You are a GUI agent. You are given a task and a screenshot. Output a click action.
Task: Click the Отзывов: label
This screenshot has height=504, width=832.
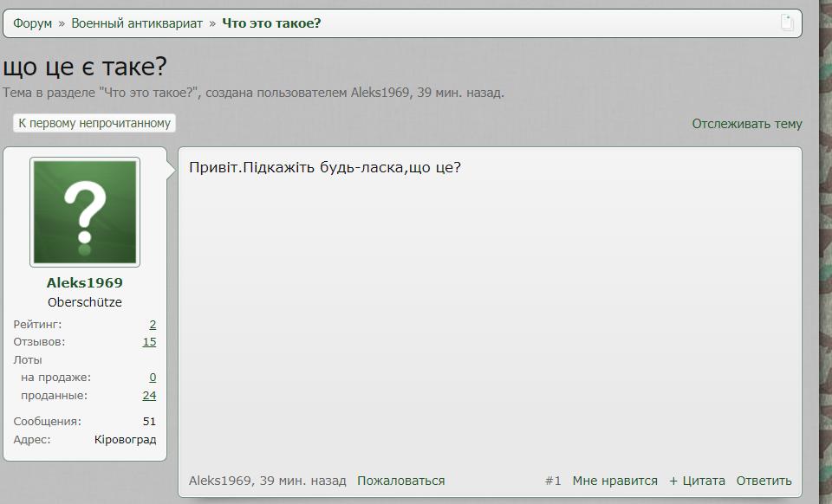tap(39, 342)
